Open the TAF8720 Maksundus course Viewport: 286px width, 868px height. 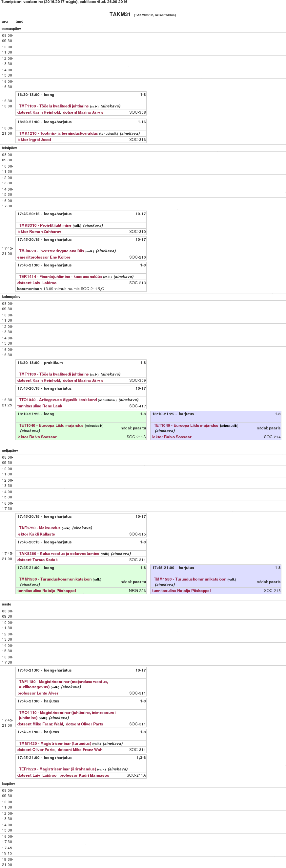pyautogui.click(x=40, y=528)
